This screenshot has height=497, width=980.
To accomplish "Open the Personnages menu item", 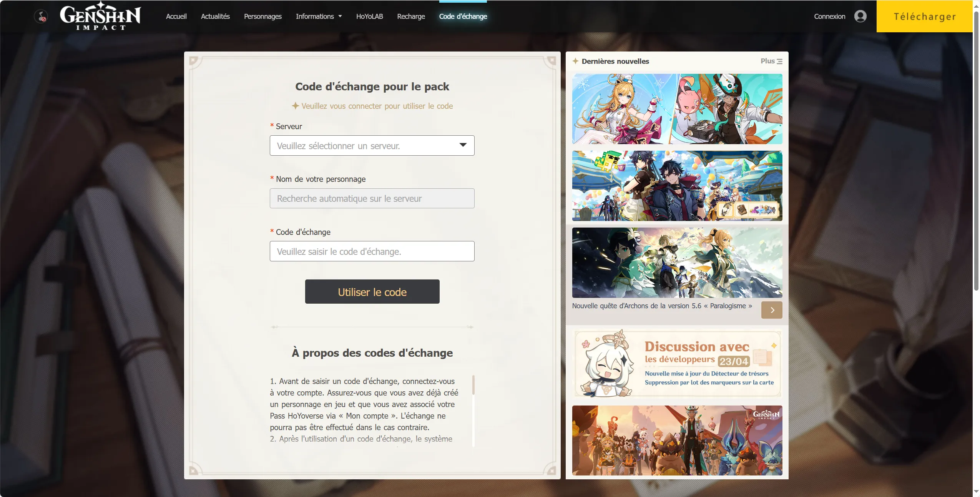I will pos(263,16).
